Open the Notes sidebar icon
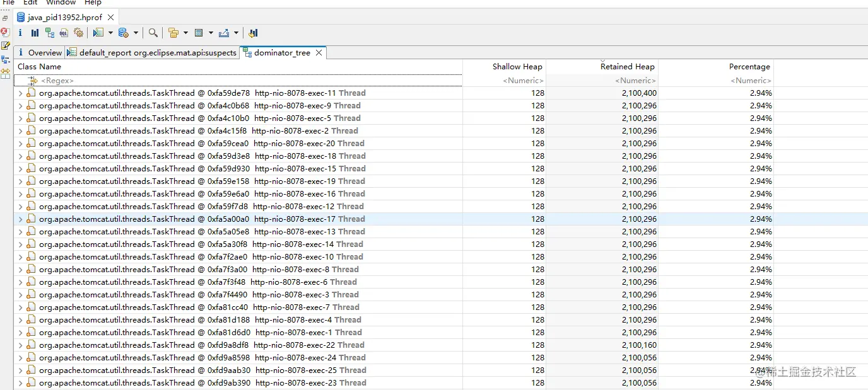The height and width of the screenshot is (390, 868). click(x=6, y=45)
